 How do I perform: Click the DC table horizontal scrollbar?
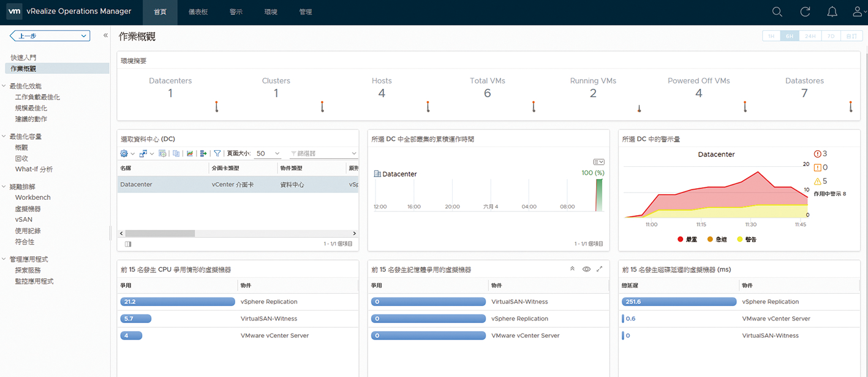coord(160,234)
